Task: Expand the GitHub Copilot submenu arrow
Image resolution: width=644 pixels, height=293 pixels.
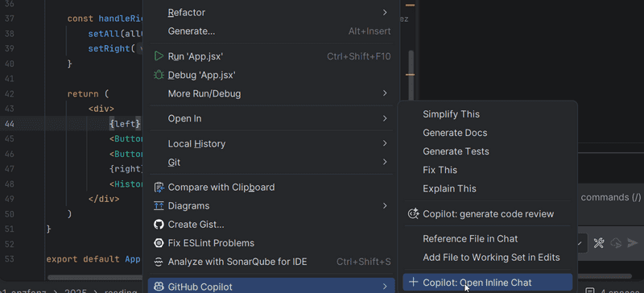Action: click(x=385, y=287)
